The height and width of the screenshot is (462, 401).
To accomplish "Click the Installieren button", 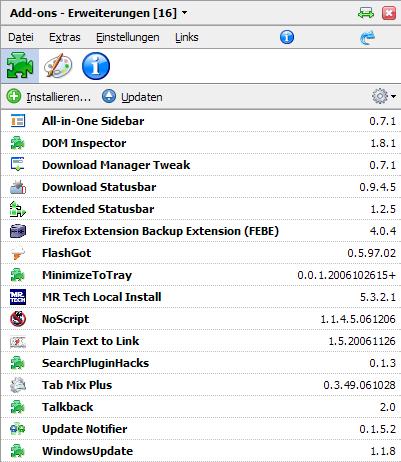I will pos(48,97).
